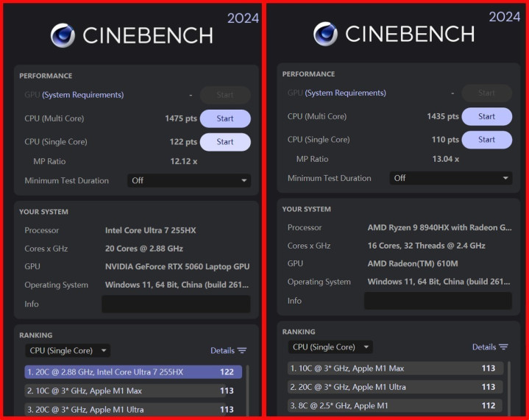Expand the Minimum Test Duration dropdown in the Intel panel

pyautogui.click(x=189, y=181)
